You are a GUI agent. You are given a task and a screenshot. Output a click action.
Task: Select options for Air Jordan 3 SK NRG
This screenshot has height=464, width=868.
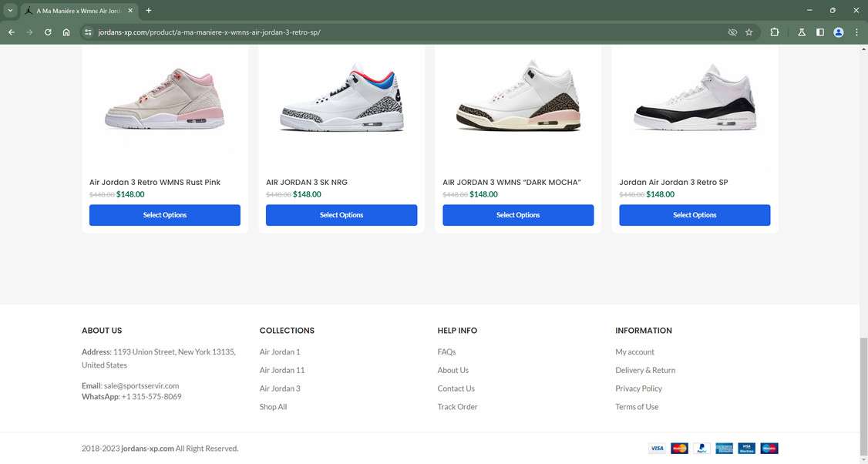coord(341,215)
